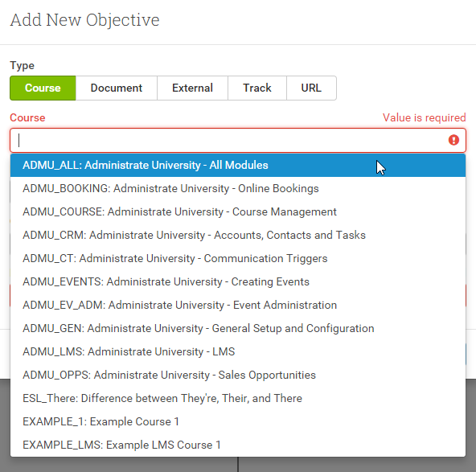
Task: Select the Course type button
Action: click(x=43, y=88)
